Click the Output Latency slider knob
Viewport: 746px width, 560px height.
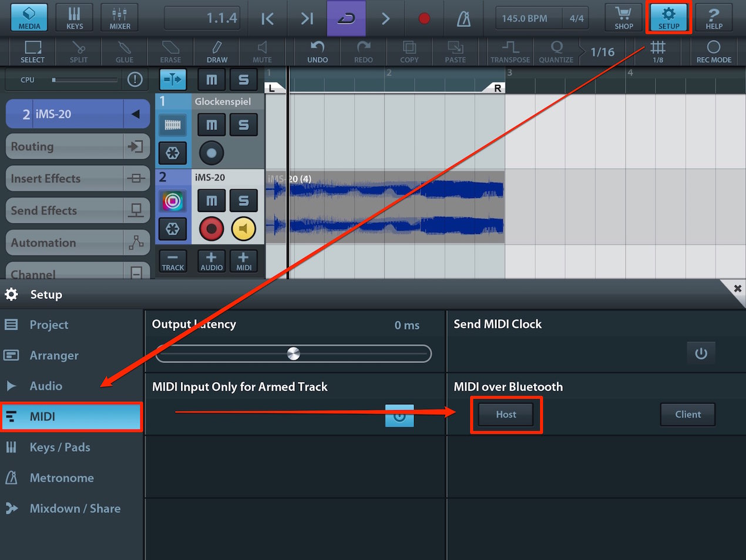293,353
